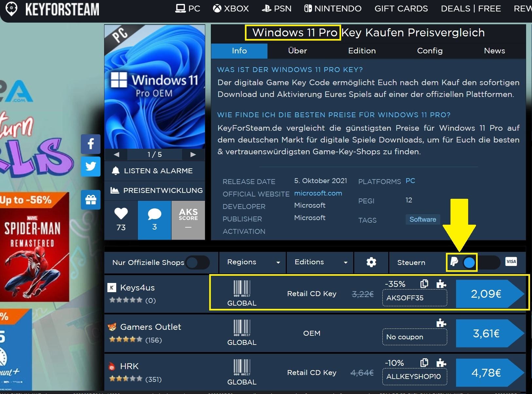This screenshot has height=394, width=532.
Task: Share the page on Twitter
Action: (x=91, y=166)
